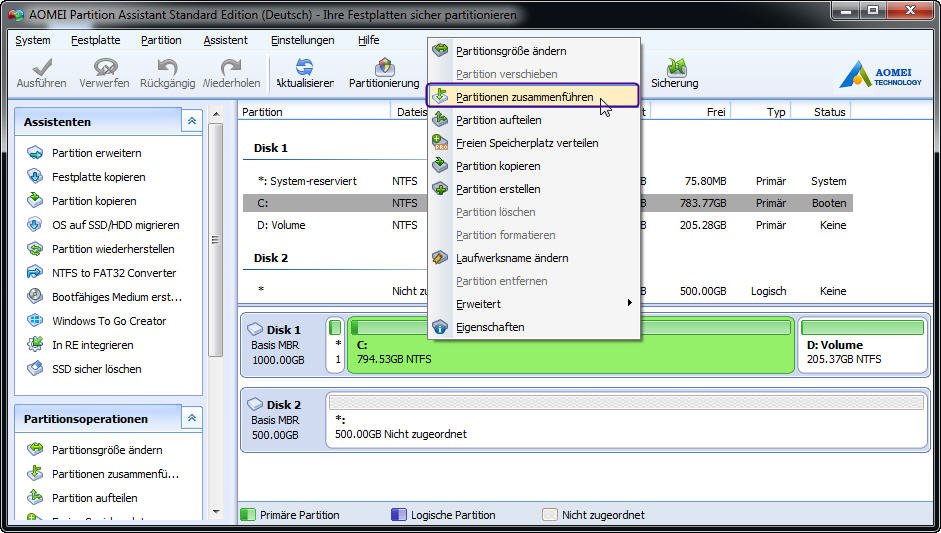Screen dimensions: 941x533
Task: Open the Partitionierung toolbar icon
Action: (384, 67)
